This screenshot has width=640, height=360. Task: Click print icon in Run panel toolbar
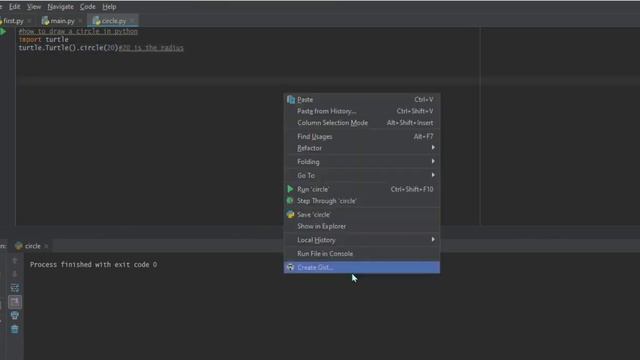coord(15,315)
